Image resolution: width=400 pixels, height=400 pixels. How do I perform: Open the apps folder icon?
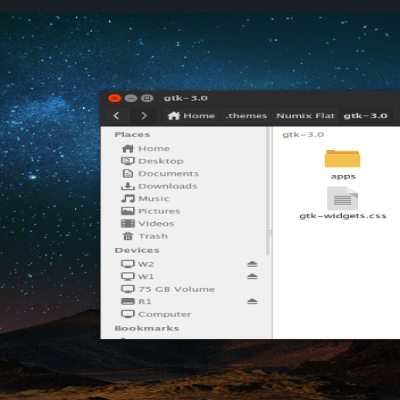(343, 158)
